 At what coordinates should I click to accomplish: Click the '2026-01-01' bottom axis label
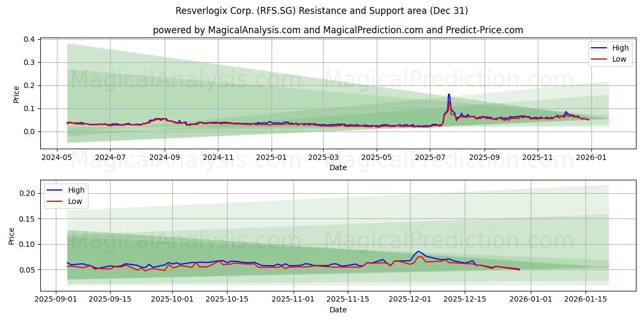pyautogui.click(x=531, y=299)
